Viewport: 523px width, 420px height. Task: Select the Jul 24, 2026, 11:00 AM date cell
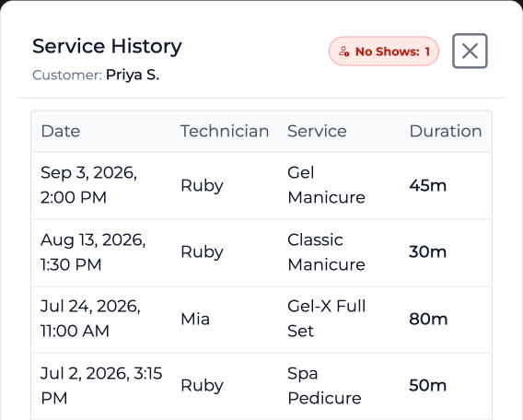90,319
